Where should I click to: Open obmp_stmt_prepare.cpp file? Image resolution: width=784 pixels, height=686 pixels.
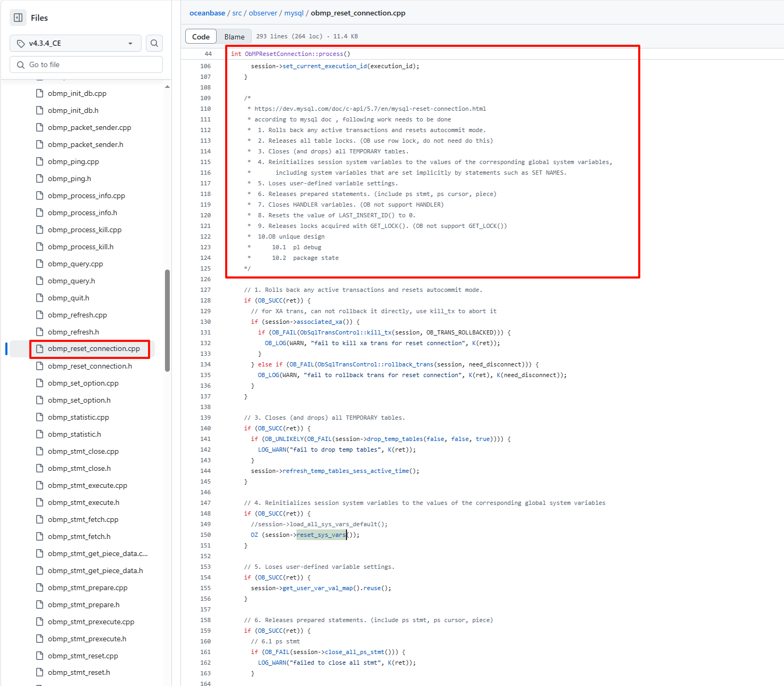[88, 587]
